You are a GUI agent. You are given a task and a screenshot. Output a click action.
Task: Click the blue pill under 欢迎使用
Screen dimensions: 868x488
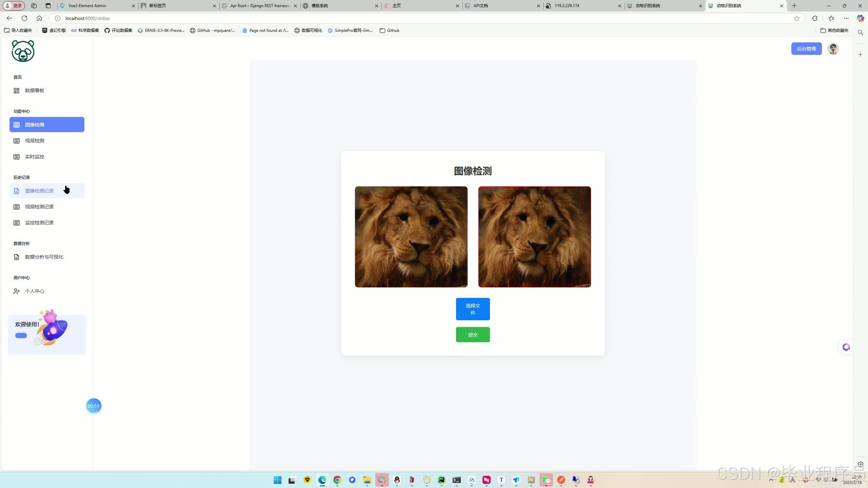(x=21, y=335)
